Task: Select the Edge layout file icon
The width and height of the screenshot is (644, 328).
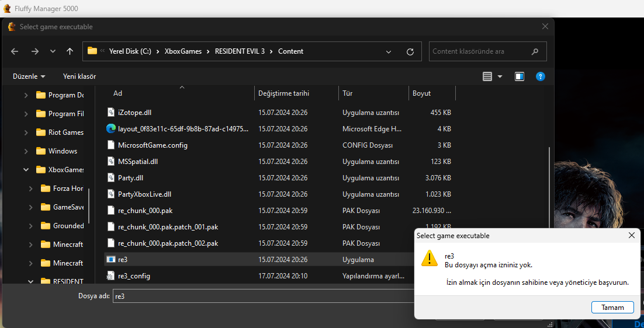Action: tap(110, 128)
